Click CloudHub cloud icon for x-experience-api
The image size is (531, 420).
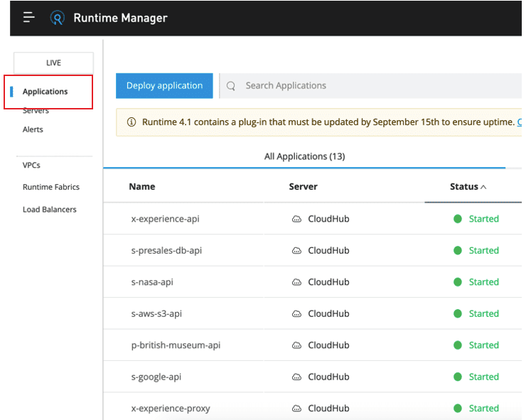(x=296, y=219)
